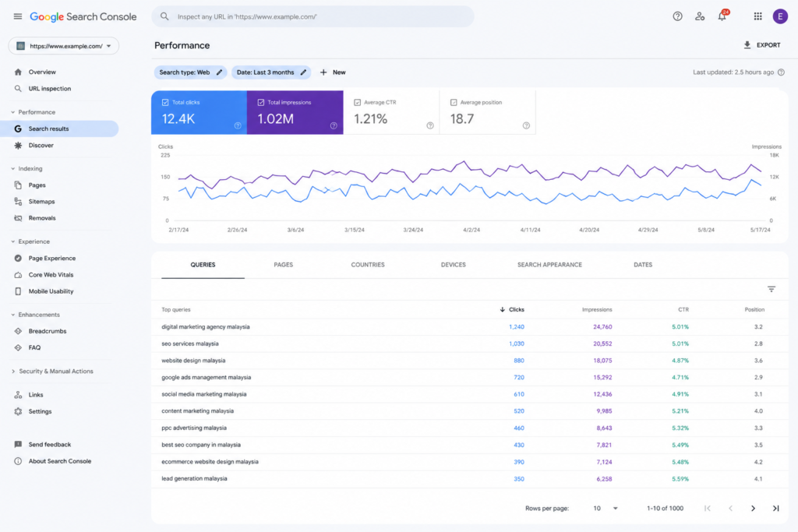The width and height of the screenshot is (798, 532).
Task: Select query 'seo services malaysia'
Action: [190, 344]
